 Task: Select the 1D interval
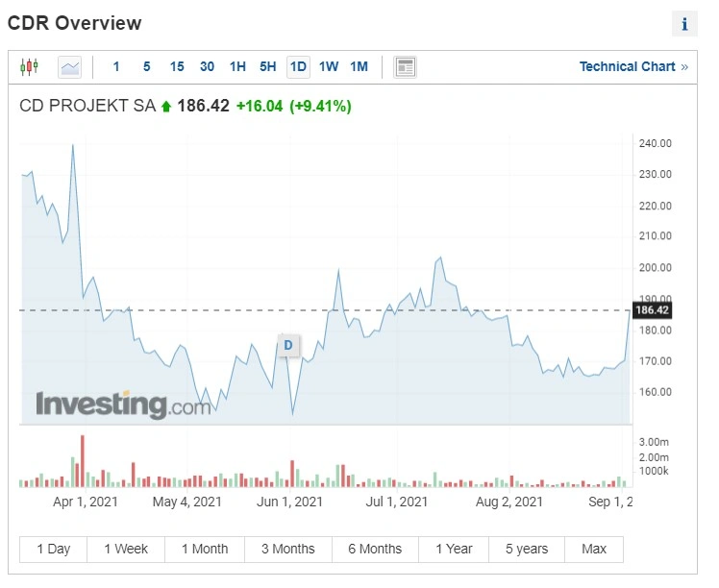point(298,67)
